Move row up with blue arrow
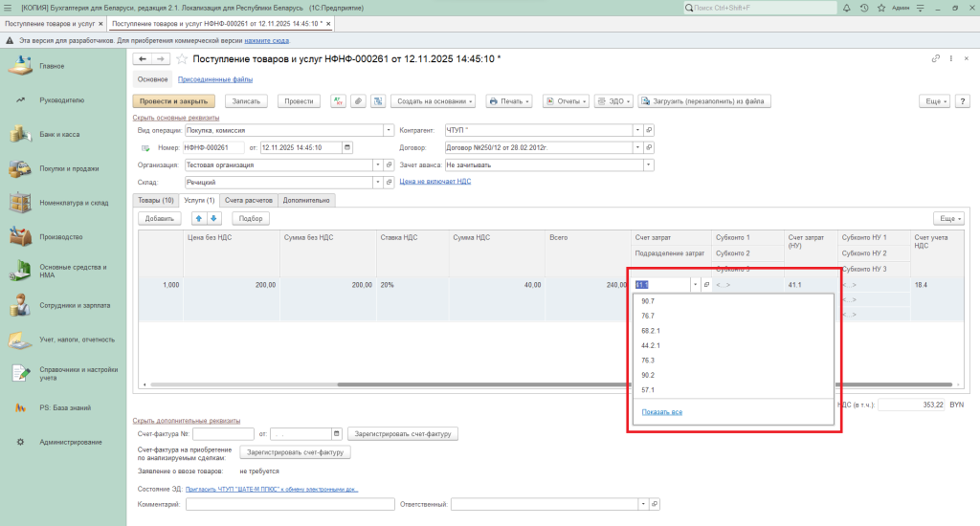The height and width of the screenshot is (526, 980). [x=199, y=219]
